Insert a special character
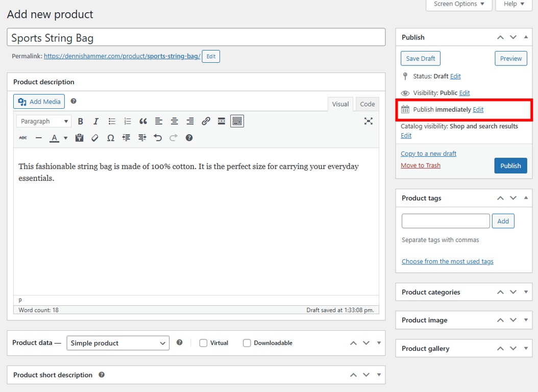The image size is (538, 392). (x=111, y=137)
